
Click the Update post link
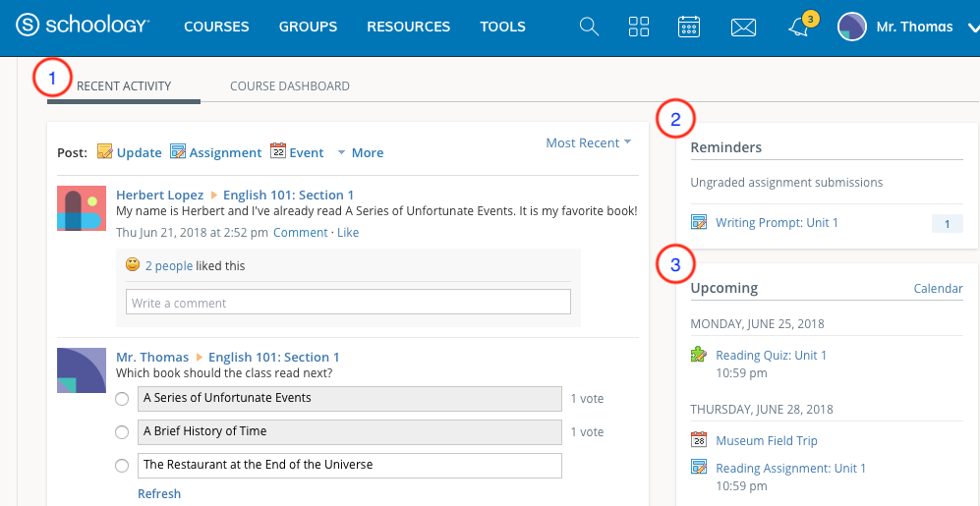140,152
